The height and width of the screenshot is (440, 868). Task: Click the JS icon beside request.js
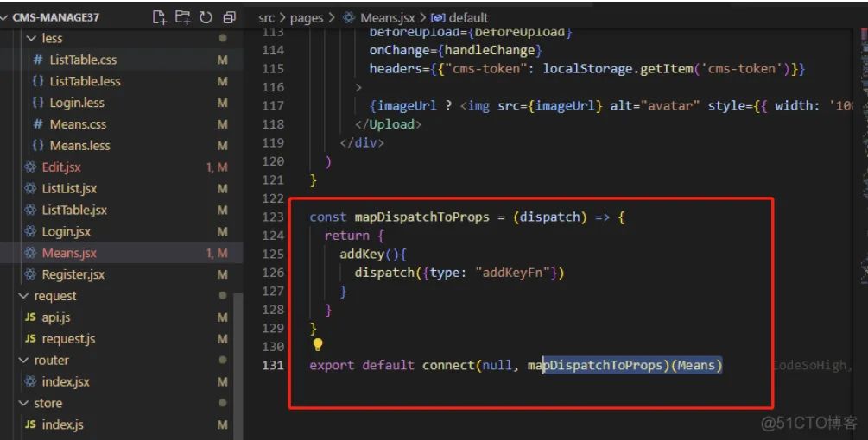coord(30,339)
